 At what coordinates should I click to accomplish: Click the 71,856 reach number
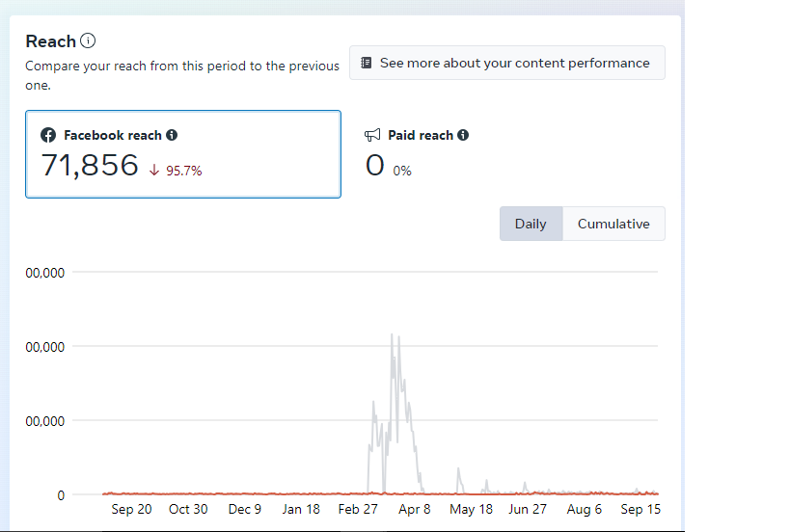tap(90, 166)
